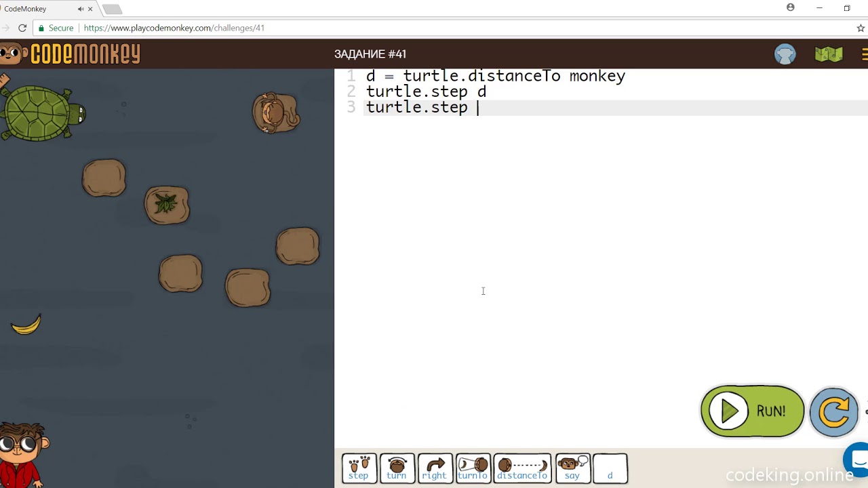Click the turn command button
The height and width of the screenshot is (488, 868).
pyautogui.click(x=397, y=468)
